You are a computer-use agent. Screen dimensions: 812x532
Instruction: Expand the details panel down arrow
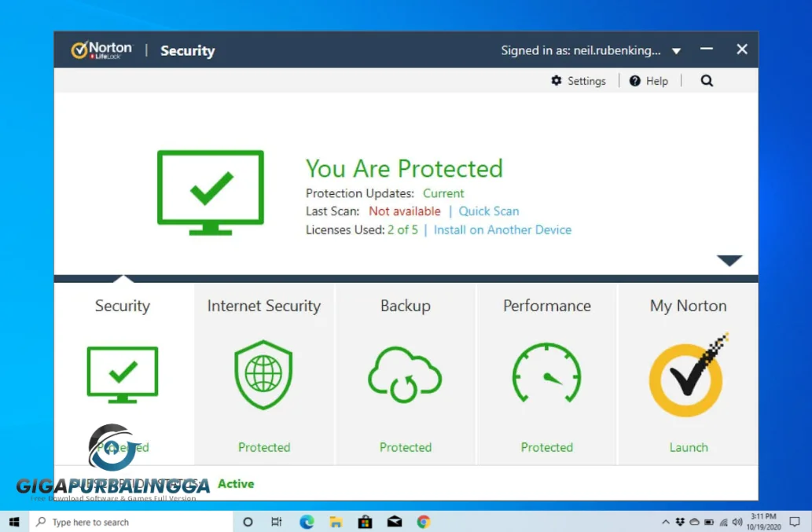(729, 260)
